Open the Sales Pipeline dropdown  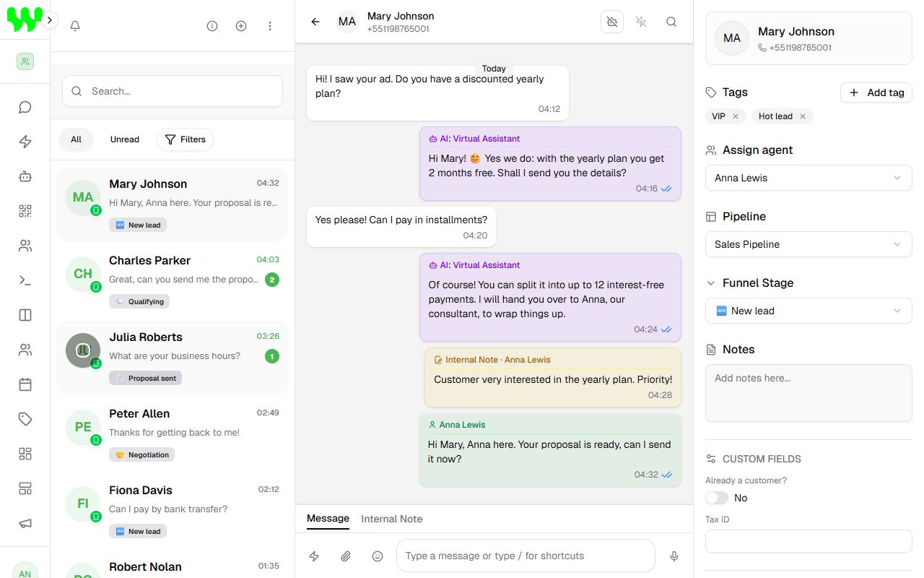[808, 244]
